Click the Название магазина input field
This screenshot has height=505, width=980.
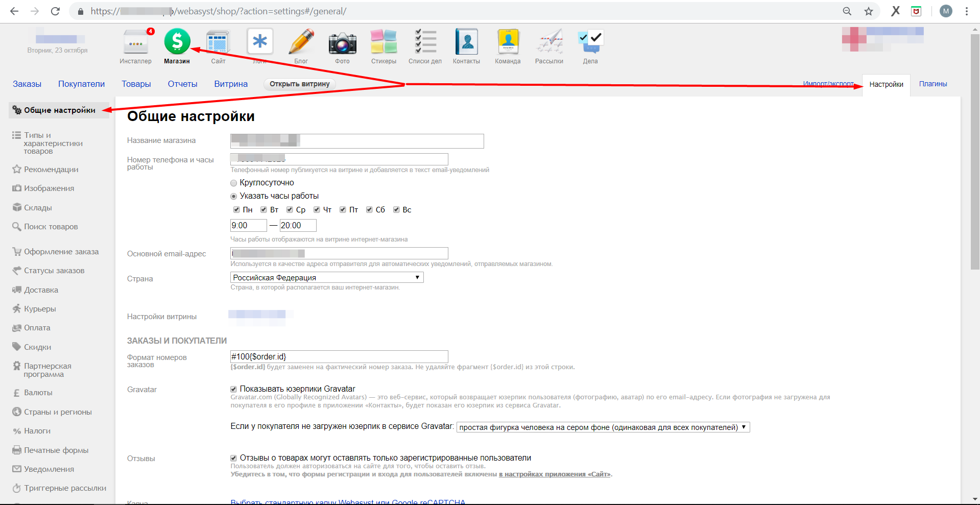click(x=357, y=141)
